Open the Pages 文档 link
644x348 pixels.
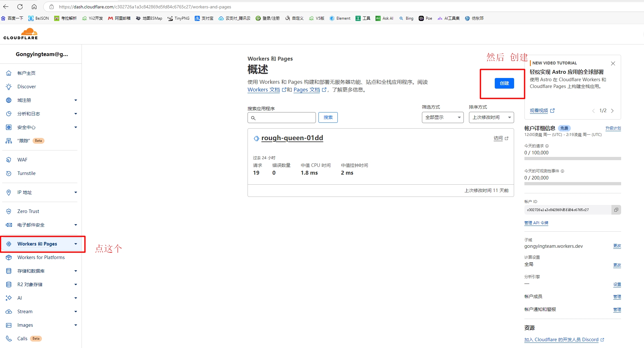pyautogui.click(x=310, y=90)
